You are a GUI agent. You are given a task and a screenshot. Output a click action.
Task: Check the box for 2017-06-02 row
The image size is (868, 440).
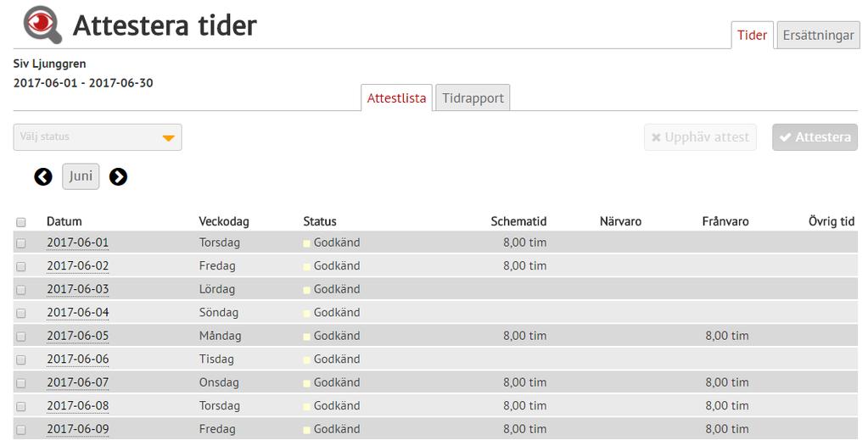[21, 266]
